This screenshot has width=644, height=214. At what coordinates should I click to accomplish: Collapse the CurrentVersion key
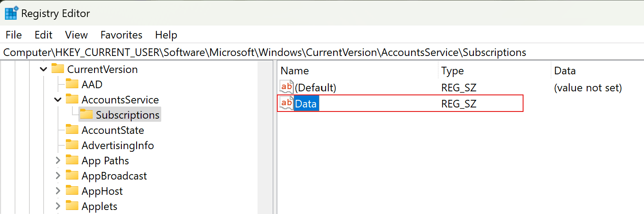pyautogui.click(x=43, y=69)
